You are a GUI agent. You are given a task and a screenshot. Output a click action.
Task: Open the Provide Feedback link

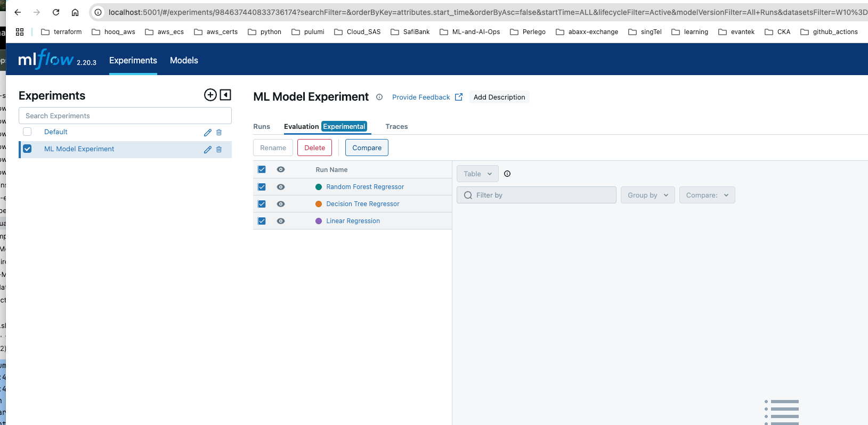(x=427, y=97)
